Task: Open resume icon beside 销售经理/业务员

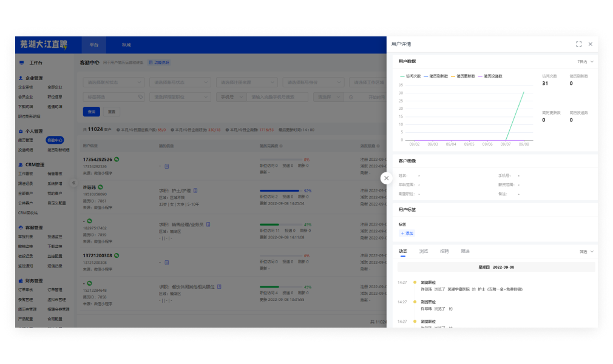Action: (208, 224)
